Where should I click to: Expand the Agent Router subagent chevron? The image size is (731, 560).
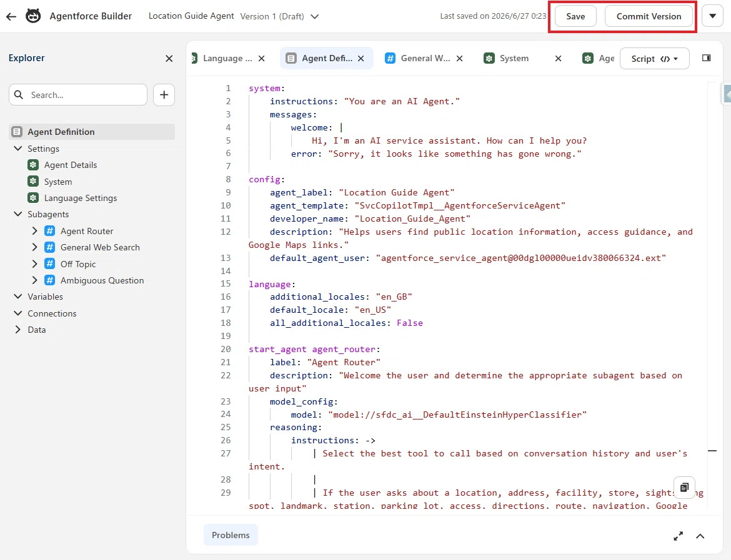tap(34, 230)
